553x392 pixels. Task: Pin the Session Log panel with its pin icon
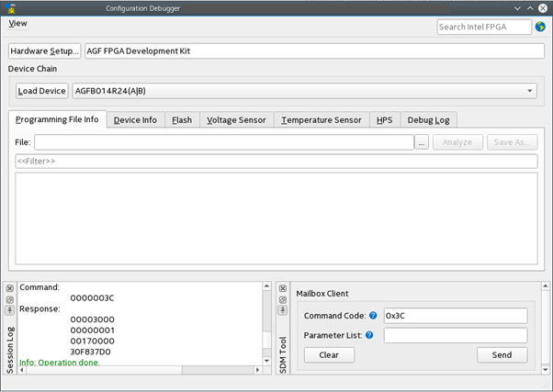[10, 310]
